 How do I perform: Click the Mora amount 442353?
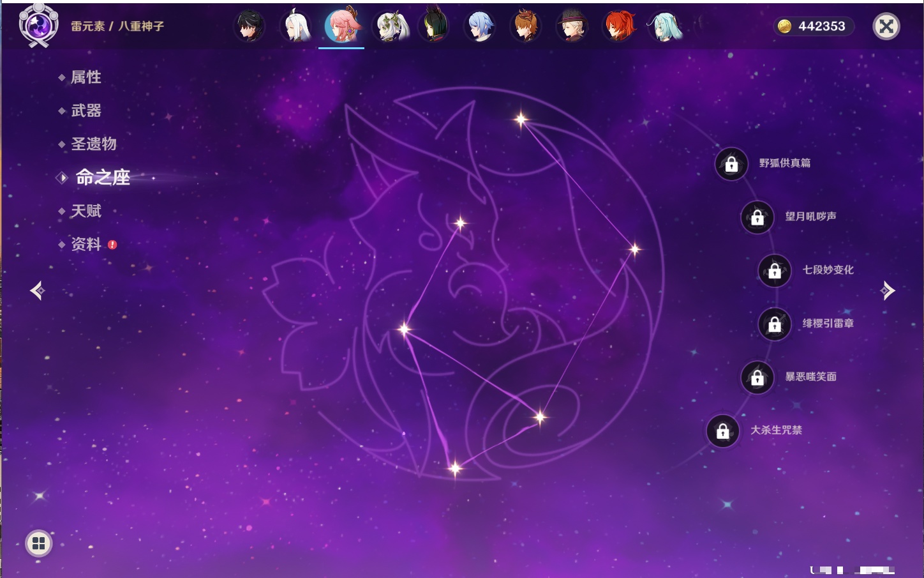click(822, 26)
